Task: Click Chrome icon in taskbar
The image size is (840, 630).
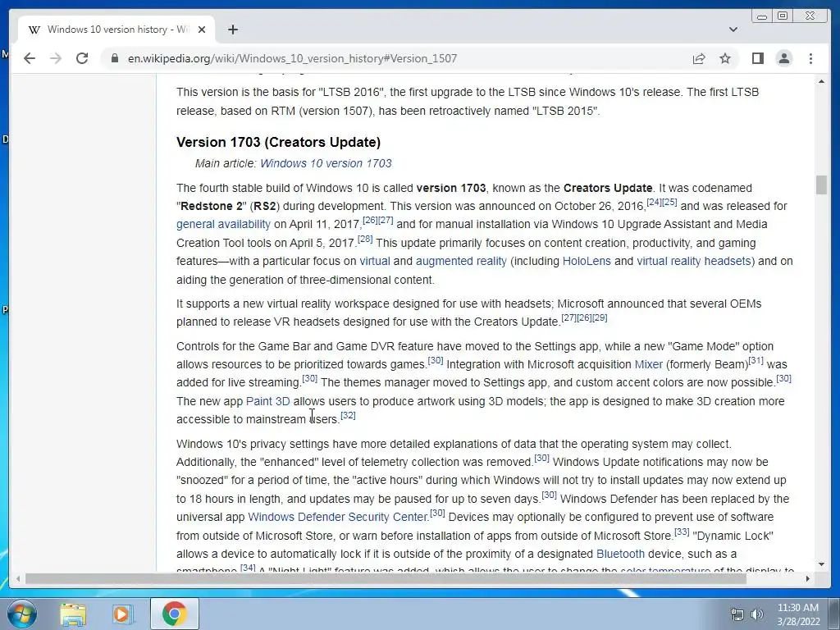Action: coord(174,614)
